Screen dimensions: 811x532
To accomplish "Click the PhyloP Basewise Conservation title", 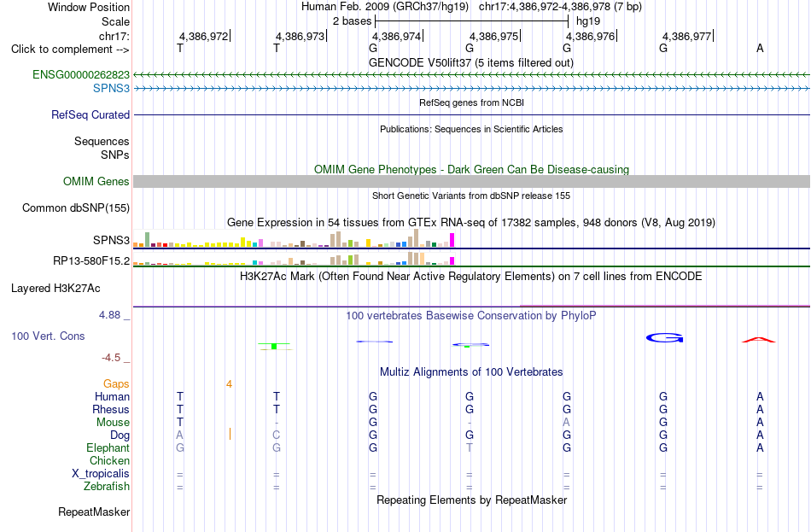I will [x=470, y=316].
